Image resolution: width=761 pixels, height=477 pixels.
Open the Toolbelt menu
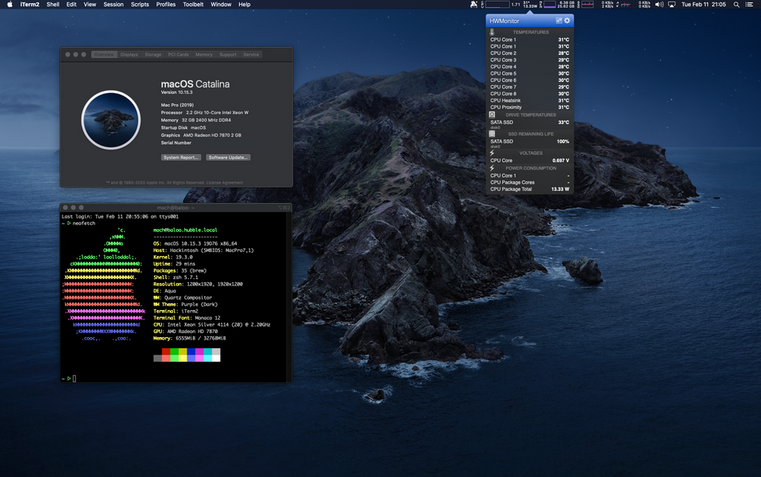pos(193,4)
